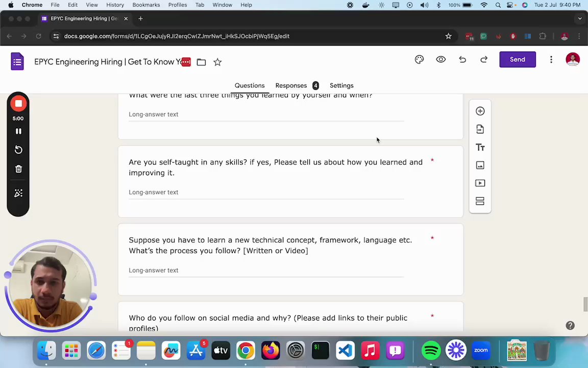Move form to folder icon
The image size is (588, 368).
202,62
